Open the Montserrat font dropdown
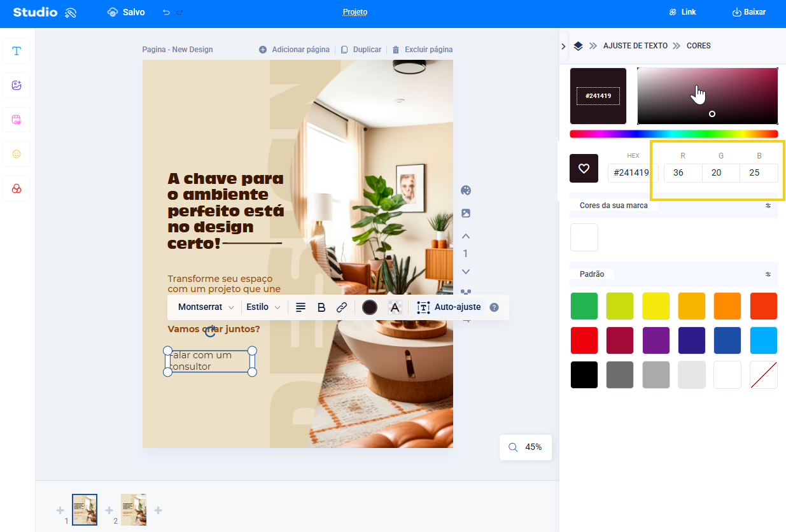The width and height of the screenshot is (786, 532). click(206, 307)
